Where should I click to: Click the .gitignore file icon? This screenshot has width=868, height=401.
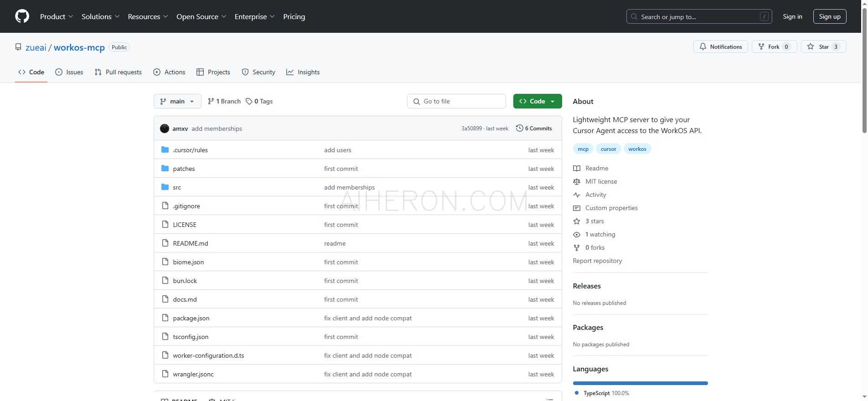165,206
